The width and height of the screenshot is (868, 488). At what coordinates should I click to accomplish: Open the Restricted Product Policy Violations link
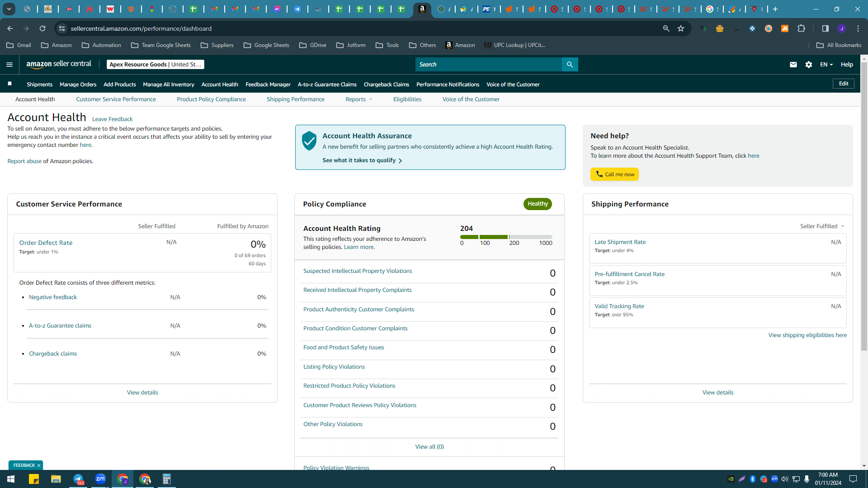coord(349,386)
